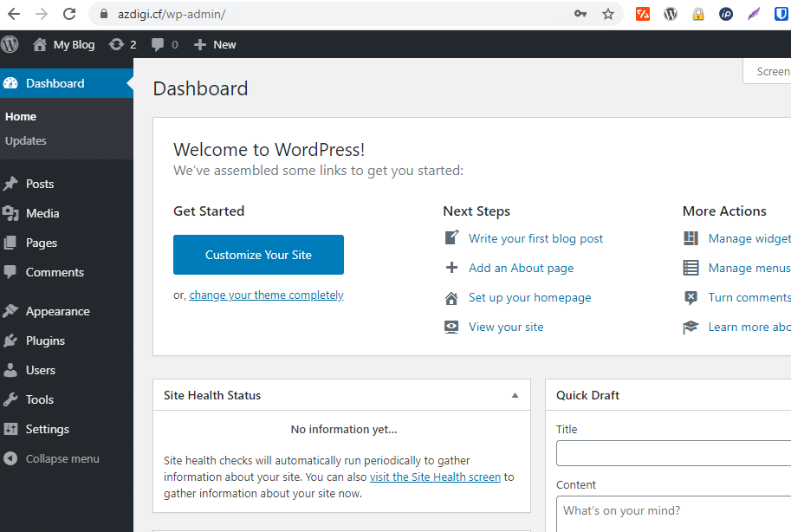This screenshot has height=532, width=791.
Task: Open the saved password key icon
Action: [580, 14]
